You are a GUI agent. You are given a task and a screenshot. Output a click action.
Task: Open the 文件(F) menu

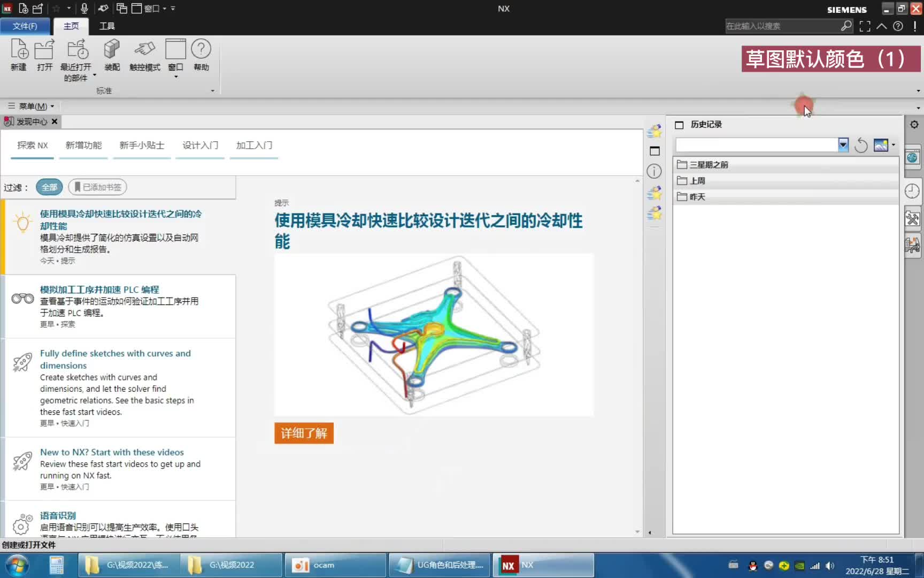pos(25,26)
